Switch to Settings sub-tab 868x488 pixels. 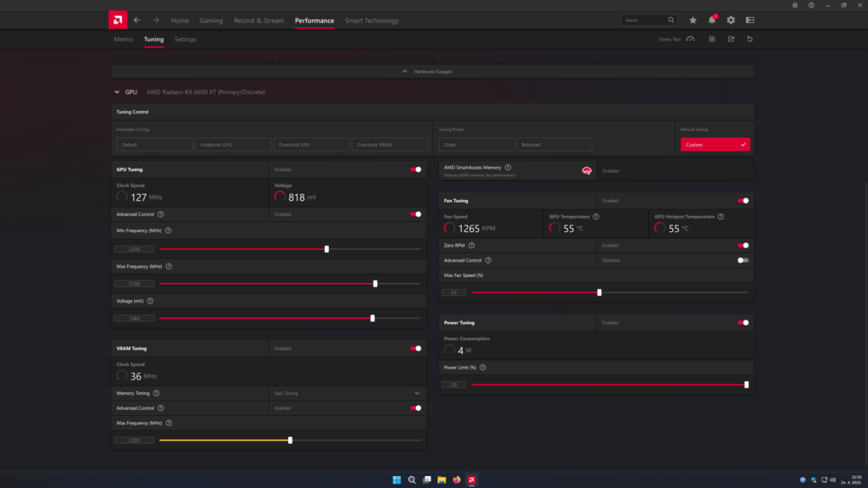[x=185, y=39]
